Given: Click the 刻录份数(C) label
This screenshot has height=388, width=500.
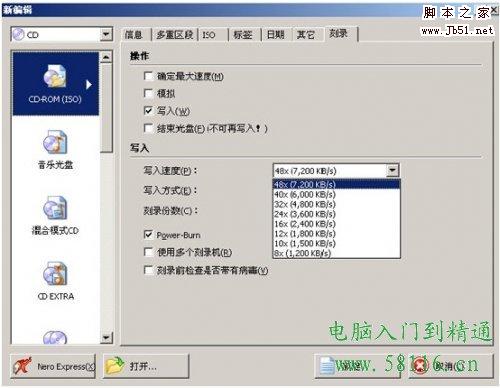Looking at the screenshot, I should tap(171, 210).
